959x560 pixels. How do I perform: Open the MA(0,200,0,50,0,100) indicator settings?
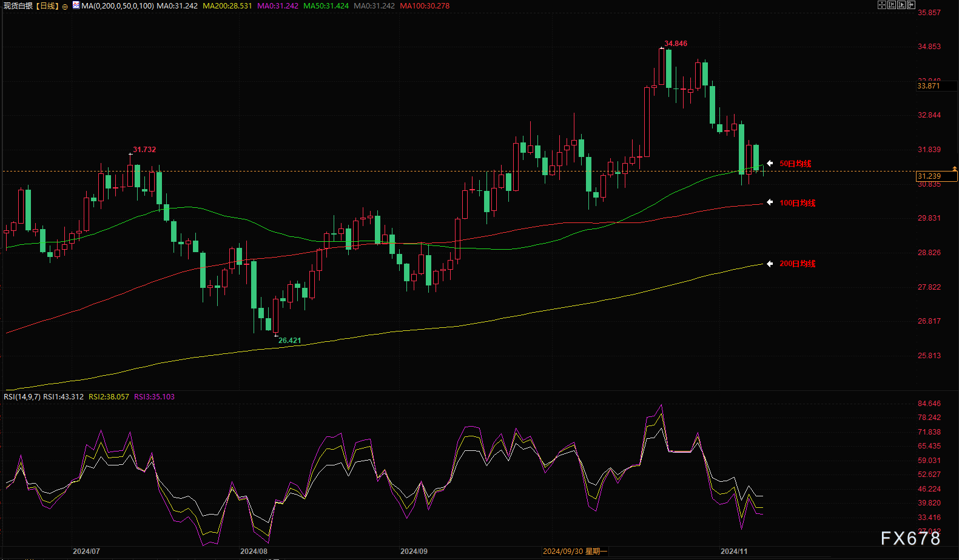[x=117, y=6]
